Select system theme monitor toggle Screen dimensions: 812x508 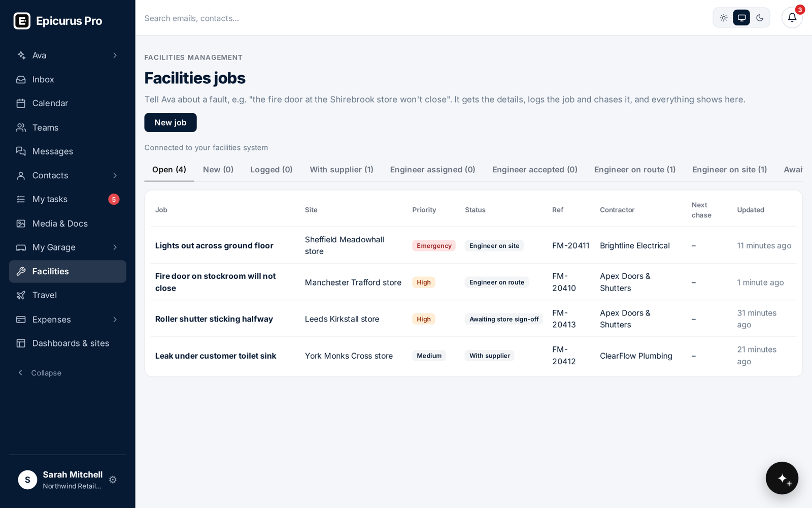[x=741, y=18]
